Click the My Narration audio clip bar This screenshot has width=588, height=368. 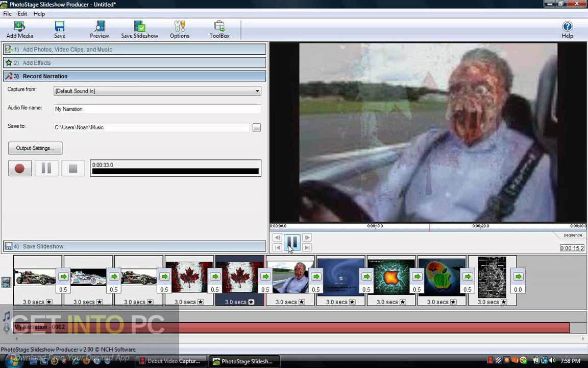click(291, 328)
